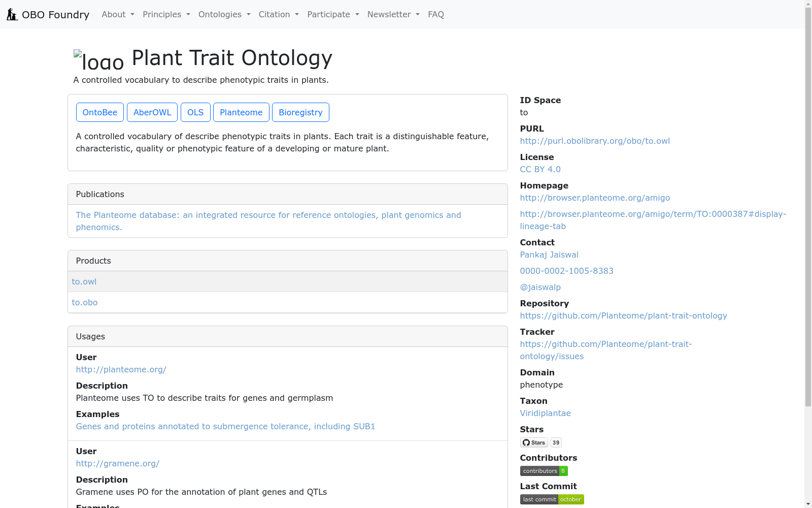812x508 pixels.
Task: Open the last commit october badge
Action: [x=552, y=499]
